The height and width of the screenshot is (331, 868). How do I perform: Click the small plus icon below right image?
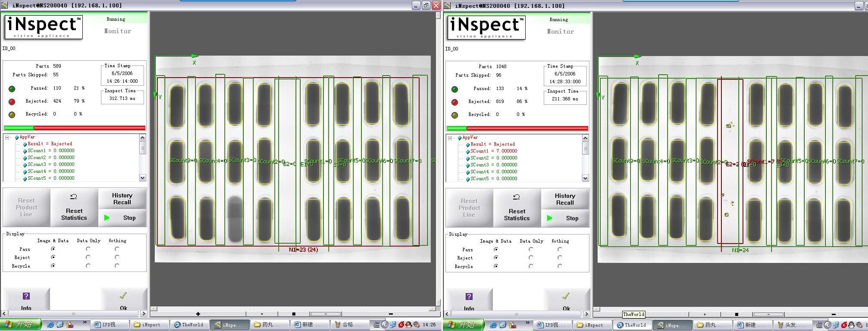705,315
